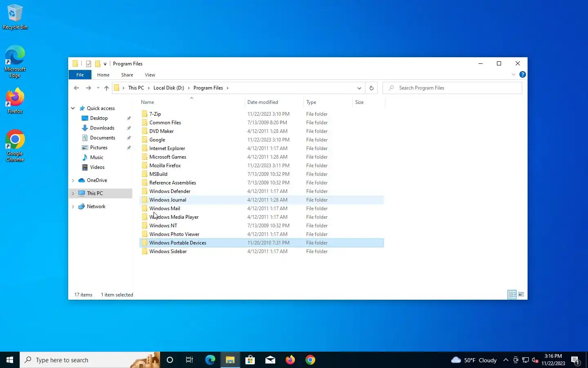Screen dimensions: 588x368
Task: Select the MSBuild folder icon
Action: 145,174
